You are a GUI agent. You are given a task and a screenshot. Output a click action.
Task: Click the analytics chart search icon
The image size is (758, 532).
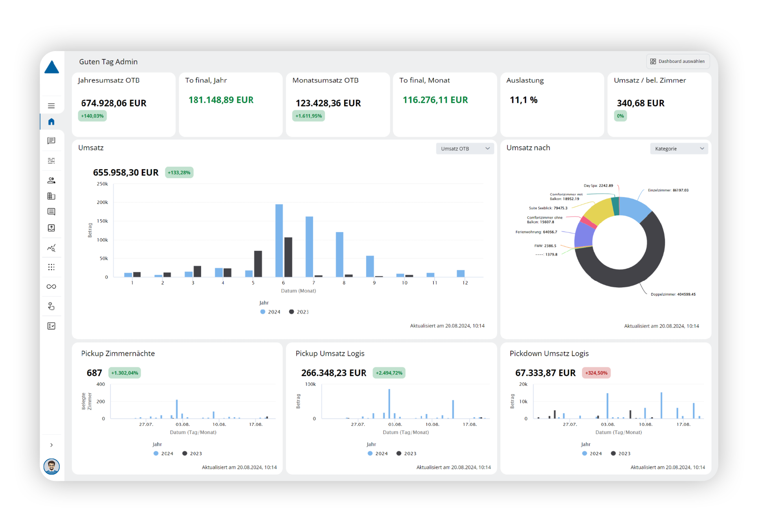[x=51, y=248]
